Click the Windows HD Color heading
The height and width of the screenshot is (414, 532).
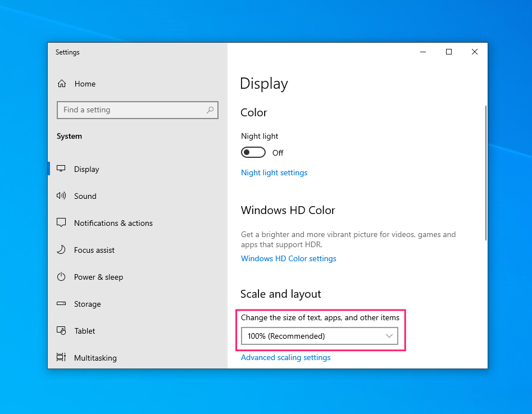click(x=288, y=210)
